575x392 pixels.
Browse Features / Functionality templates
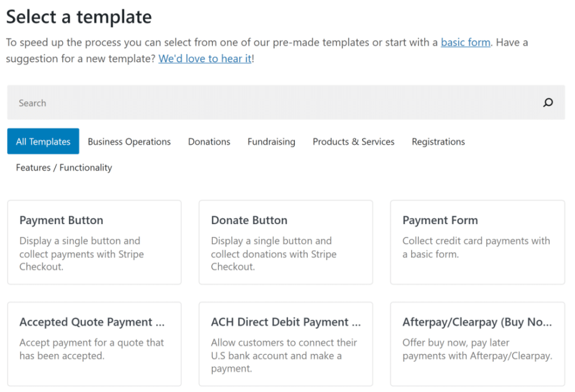click(63, 167)
